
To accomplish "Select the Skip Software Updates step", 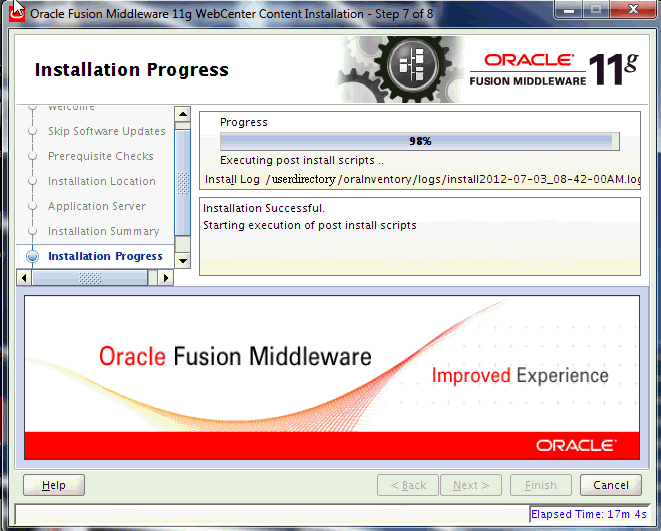I will [x=106, y=131].
